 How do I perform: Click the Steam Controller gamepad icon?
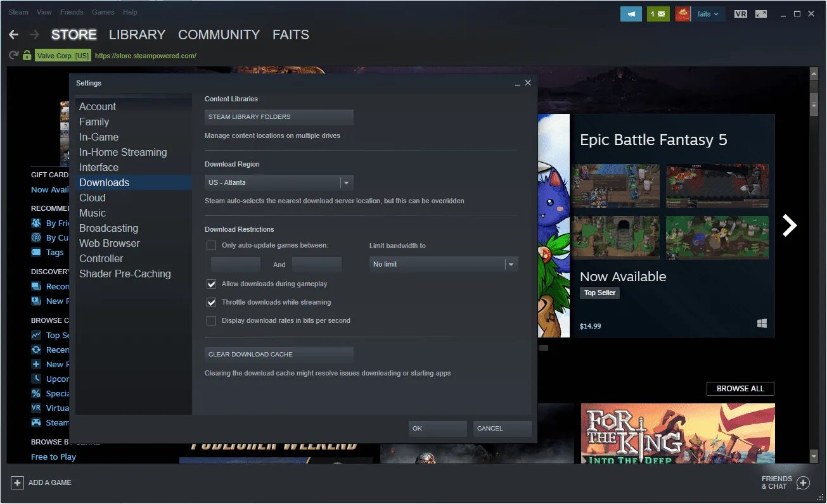[x=36, y=422]
